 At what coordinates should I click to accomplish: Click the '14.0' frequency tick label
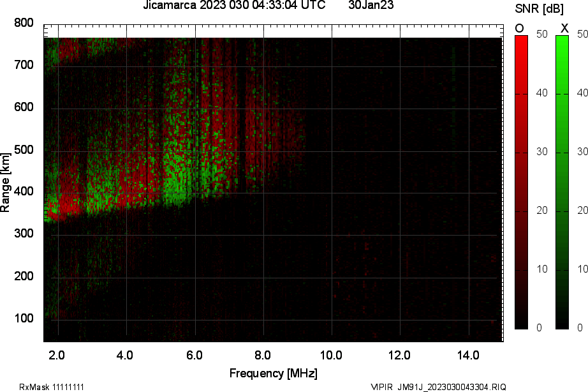click(x=468, y=355)
